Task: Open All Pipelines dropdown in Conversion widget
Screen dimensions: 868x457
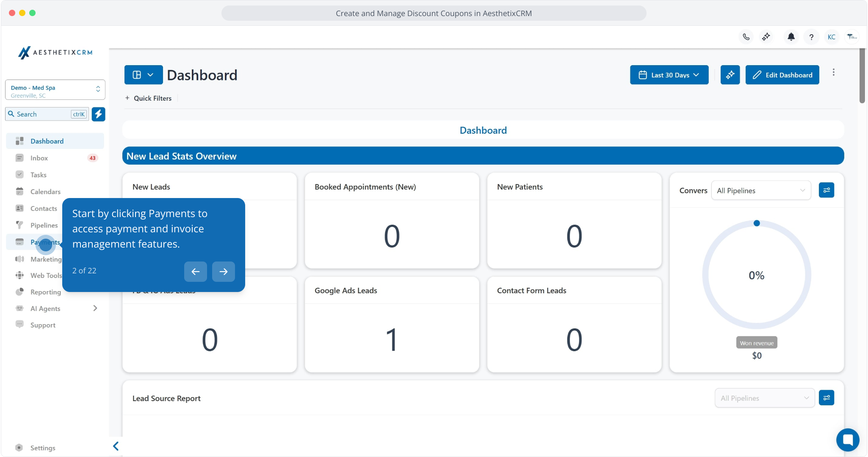Action: click(x=761, y=191)
